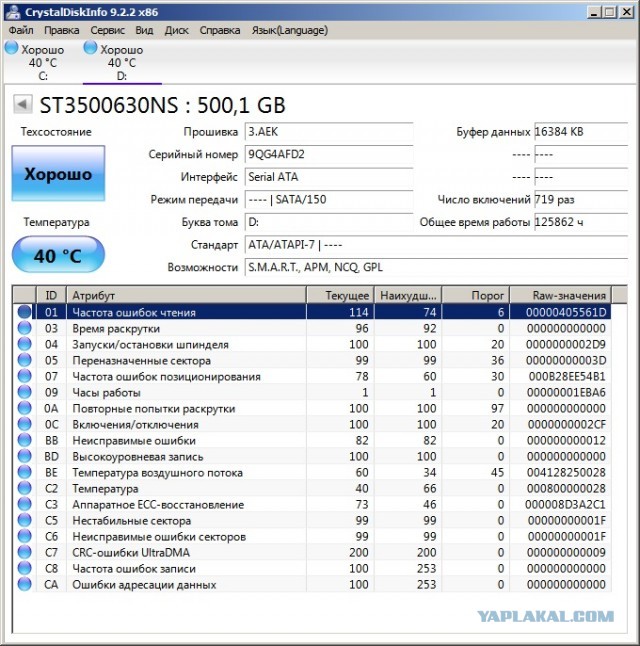Image resolution: width=640 pixels, height=646 pixels.
Task: Select the Переназначенные сектора attribute text
Action: [141, 360]
